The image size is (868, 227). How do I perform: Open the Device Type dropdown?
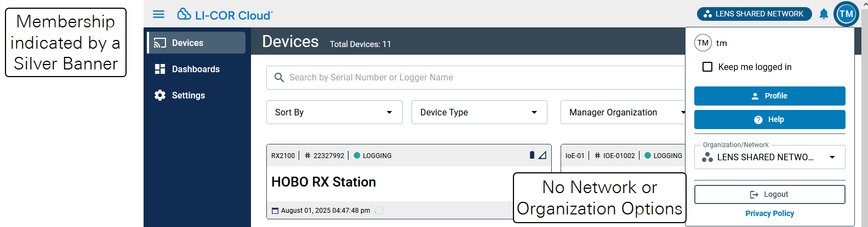(479, 112)
